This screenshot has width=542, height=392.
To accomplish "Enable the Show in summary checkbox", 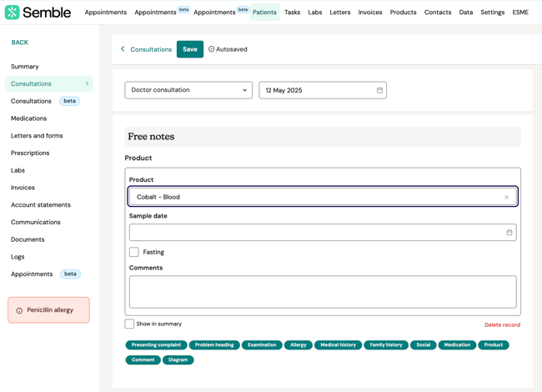I will [129, 324].
